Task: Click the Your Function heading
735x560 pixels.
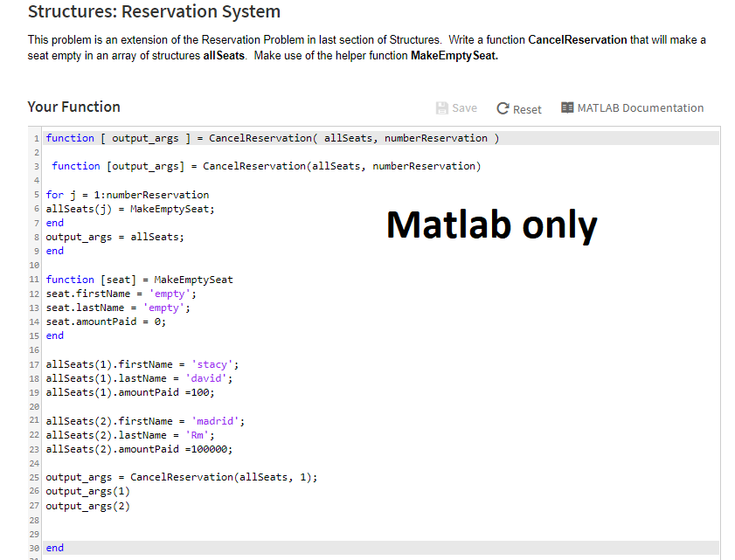Action: 73,107
